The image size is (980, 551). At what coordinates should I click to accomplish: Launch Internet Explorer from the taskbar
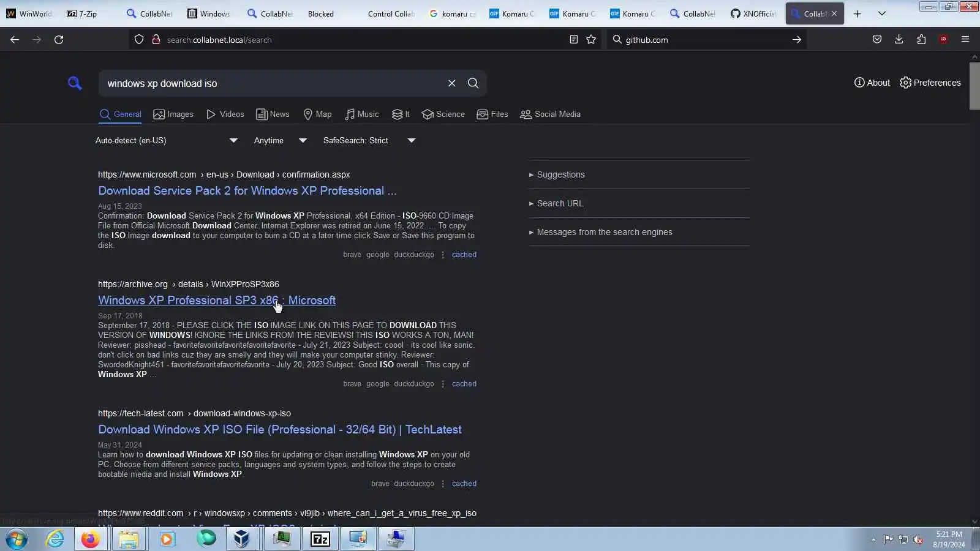tap(55, 539)
